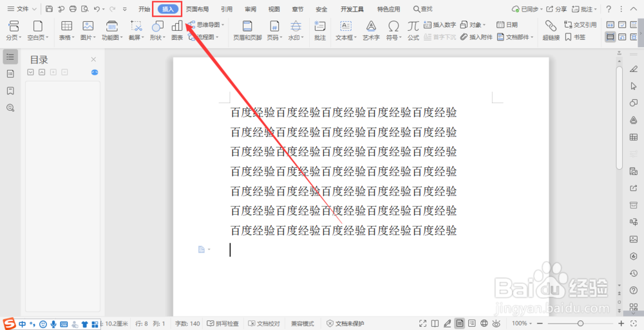The width and height of the screenshot is (644, 330).
Task: Select page layout view in status bar
Action: (x=460, y=324)
